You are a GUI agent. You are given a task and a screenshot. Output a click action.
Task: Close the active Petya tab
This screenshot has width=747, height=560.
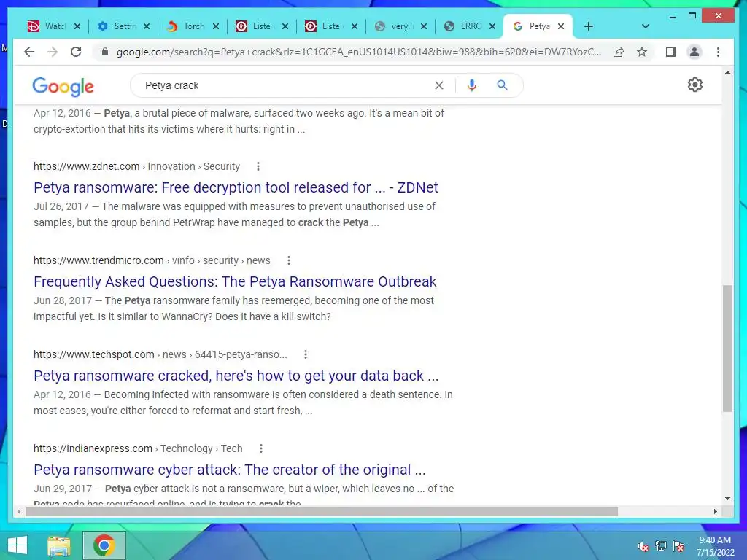point(561,26)
